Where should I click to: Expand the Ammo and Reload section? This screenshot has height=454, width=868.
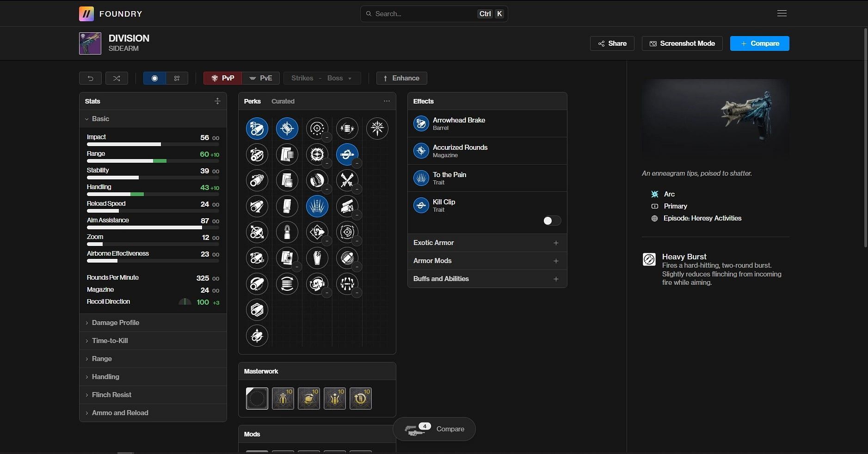153,413
